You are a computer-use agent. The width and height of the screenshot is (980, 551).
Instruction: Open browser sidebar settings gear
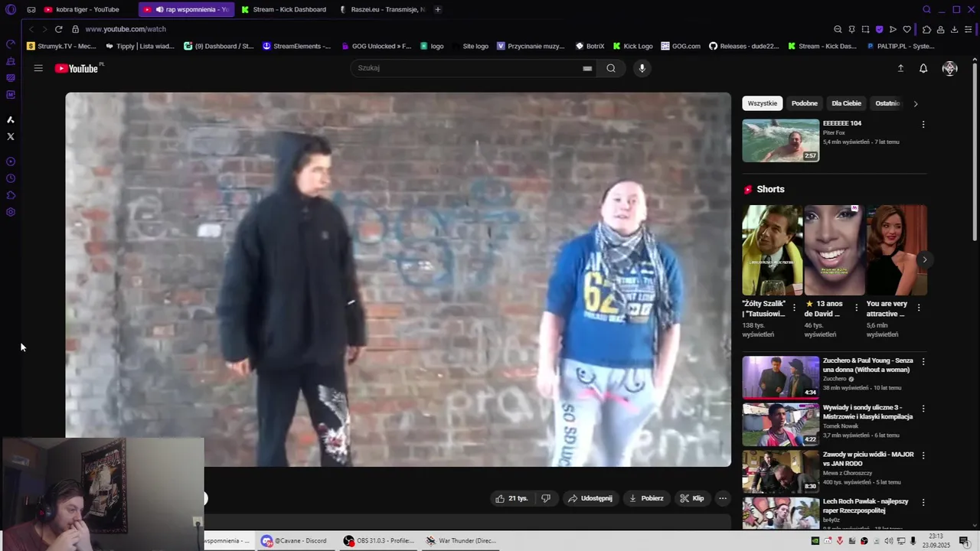[x=11, y=212]
